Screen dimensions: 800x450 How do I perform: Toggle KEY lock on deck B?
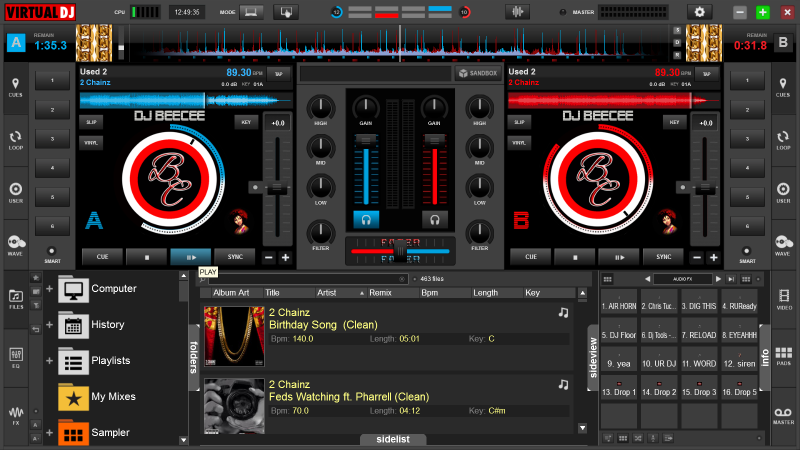pos(674,122)
